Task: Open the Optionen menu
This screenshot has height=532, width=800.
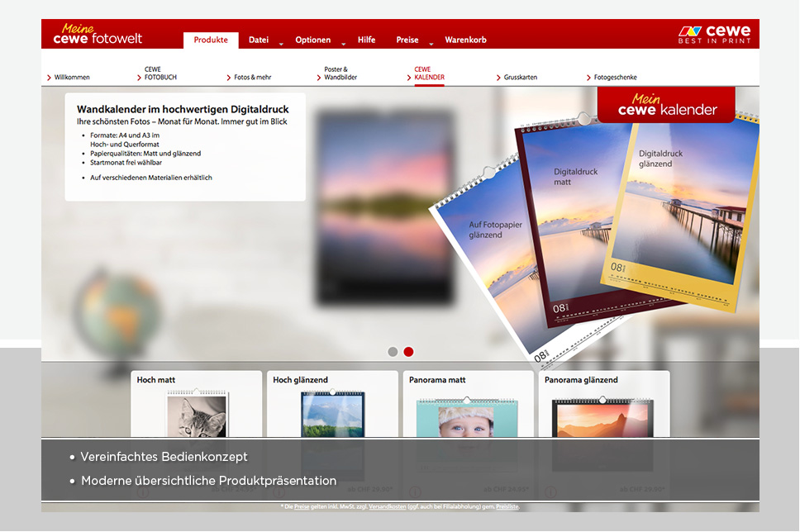Action: pos(312,40)
